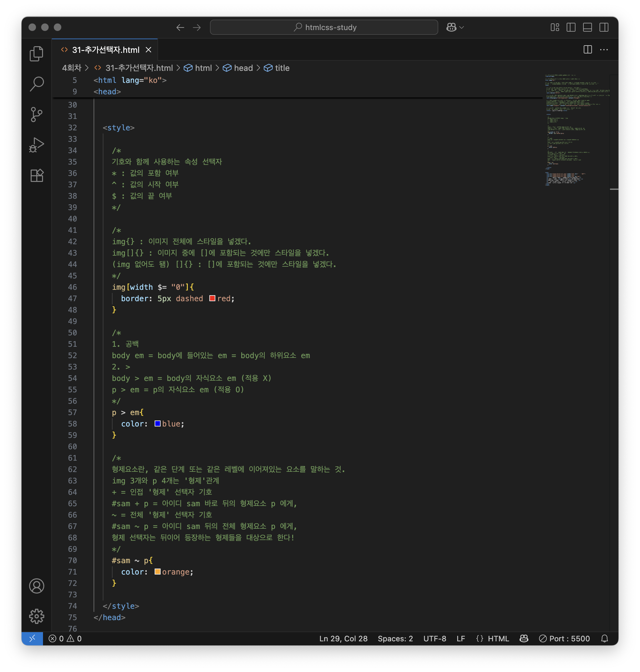Open the Explorer view in activity bar
Screen dimensions: 640x672
[x=36, y=53]
